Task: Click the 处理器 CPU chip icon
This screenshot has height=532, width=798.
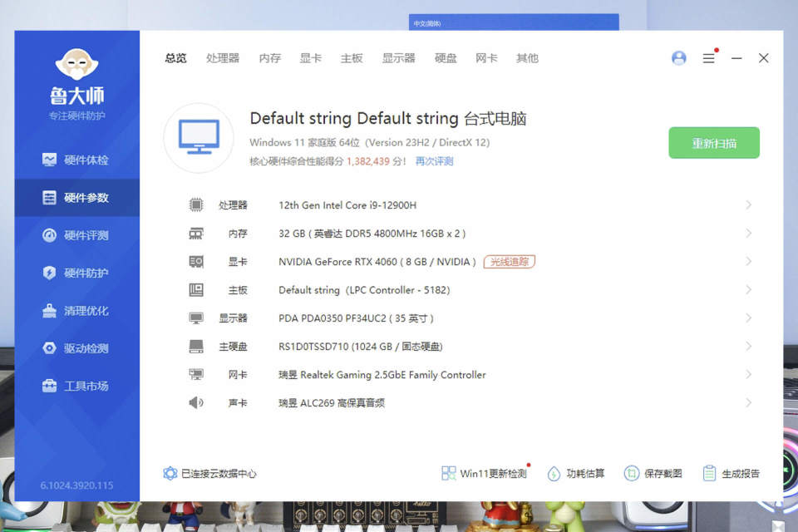Action: pos(196,204)
